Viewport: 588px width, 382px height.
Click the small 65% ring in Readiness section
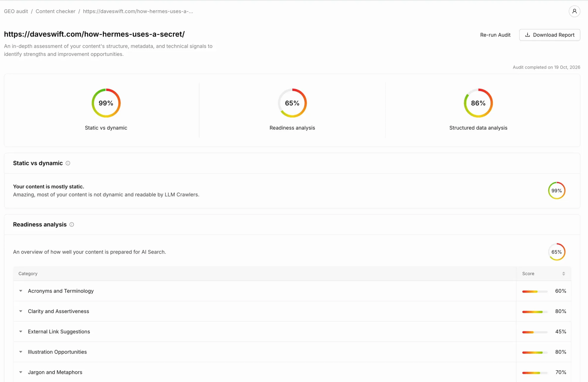pos(557,252)
